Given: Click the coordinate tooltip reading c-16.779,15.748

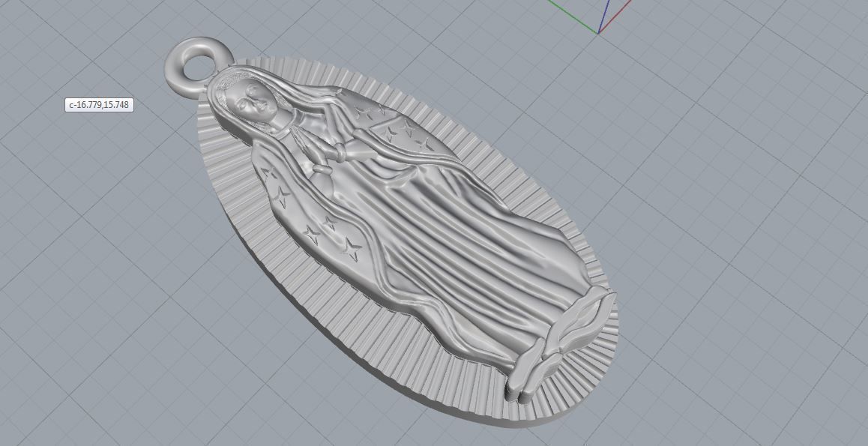Looking at the screenshot, I should 99,105.
